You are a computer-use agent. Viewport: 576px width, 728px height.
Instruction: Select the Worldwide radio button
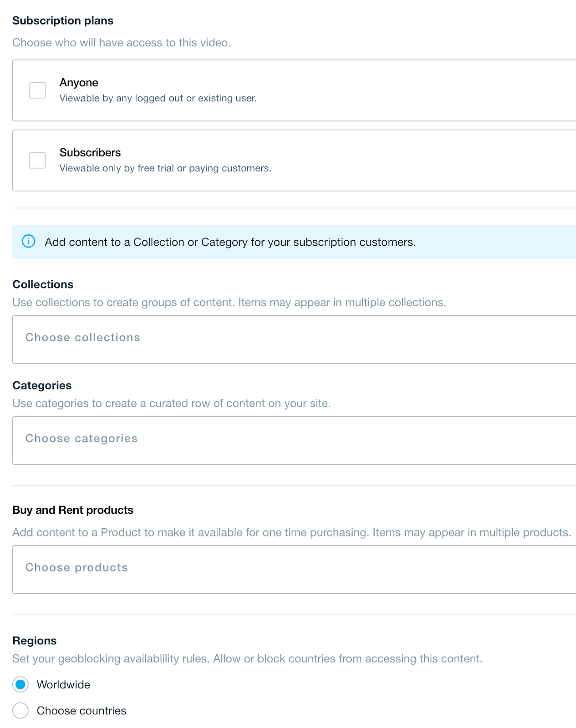click(20, 684)
